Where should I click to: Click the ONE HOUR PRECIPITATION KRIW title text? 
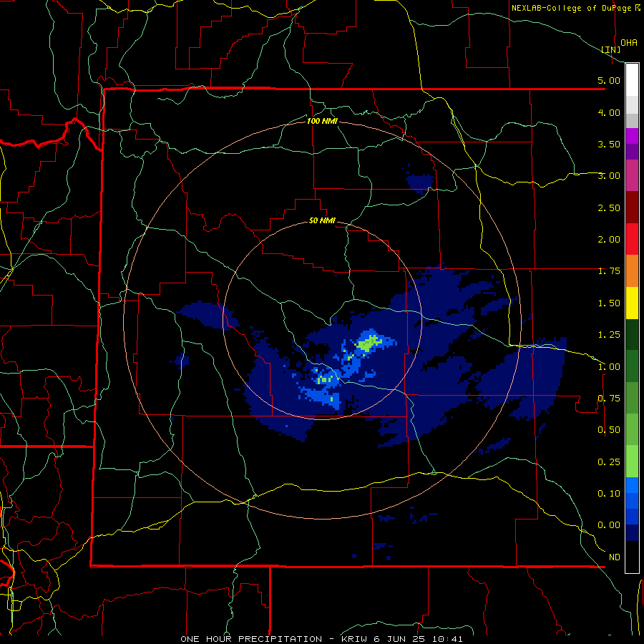(321, 639)
